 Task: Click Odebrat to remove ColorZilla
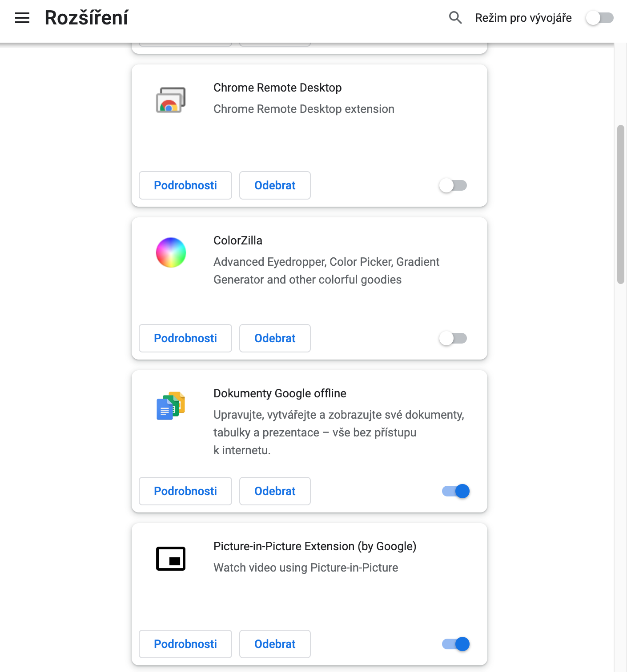[x=275, y=338]
